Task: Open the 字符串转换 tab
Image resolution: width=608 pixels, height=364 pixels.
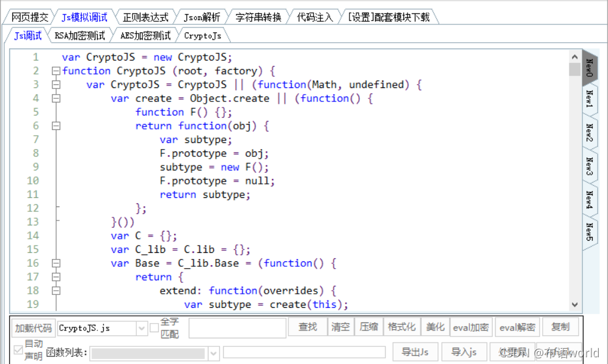Action: click(258, 18)
